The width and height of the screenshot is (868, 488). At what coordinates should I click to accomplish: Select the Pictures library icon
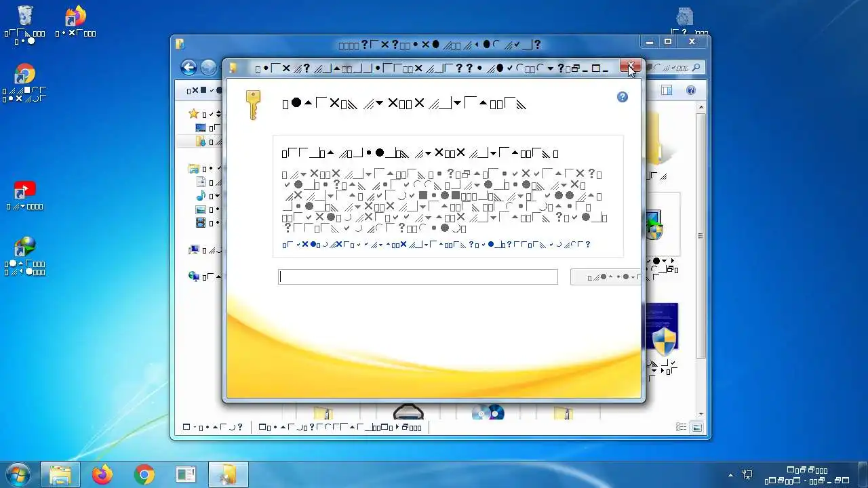pos(201,209)
